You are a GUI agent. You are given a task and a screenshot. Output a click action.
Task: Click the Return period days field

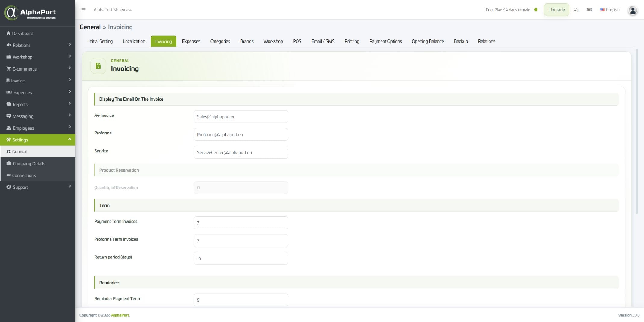[x=241, y=258]
